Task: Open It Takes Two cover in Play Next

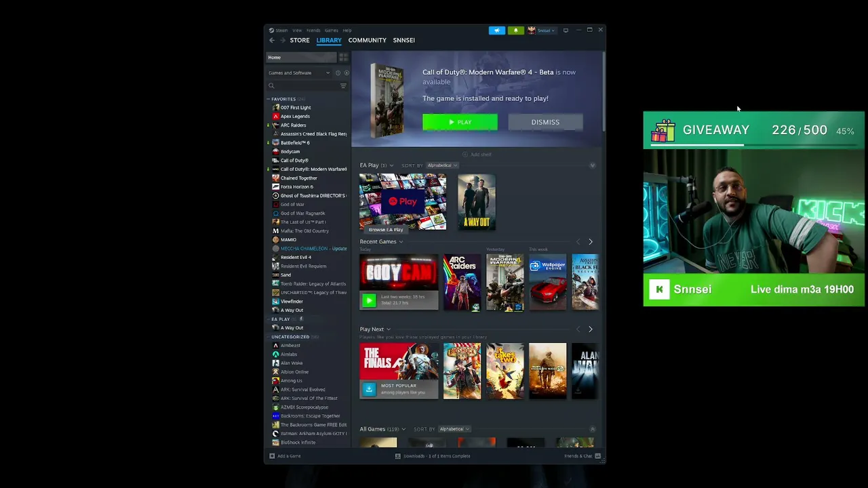Action: pyautogui.click(x=505, y=371)
